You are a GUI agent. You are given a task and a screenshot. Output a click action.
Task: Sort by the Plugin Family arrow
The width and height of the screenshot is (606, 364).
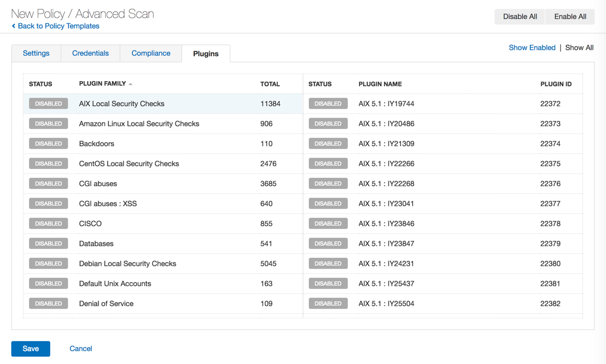point(131,84)
